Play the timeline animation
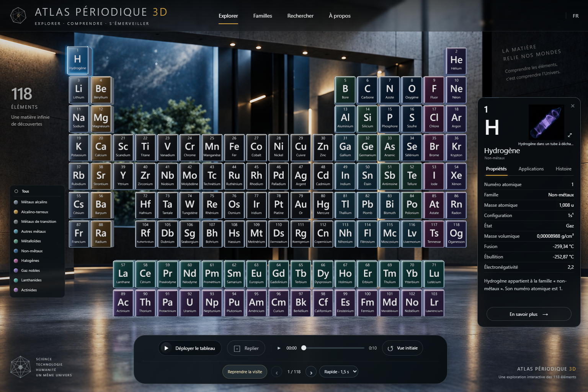The image size is (588, 392). (x=279, y=348)
